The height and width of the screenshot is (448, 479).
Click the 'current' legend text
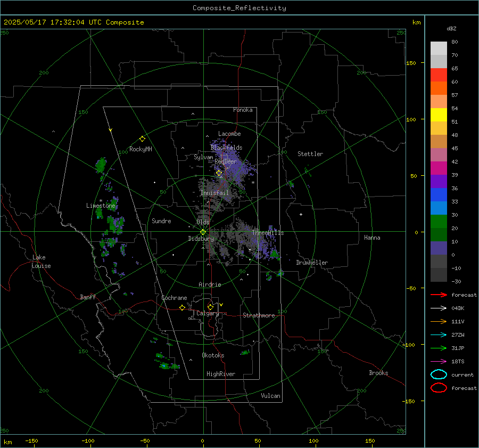click(462, 374)
